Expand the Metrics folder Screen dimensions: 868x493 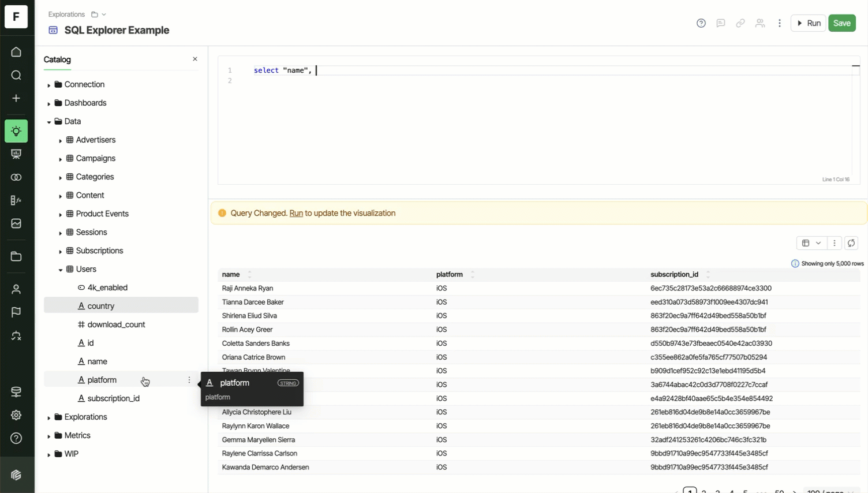49,436
